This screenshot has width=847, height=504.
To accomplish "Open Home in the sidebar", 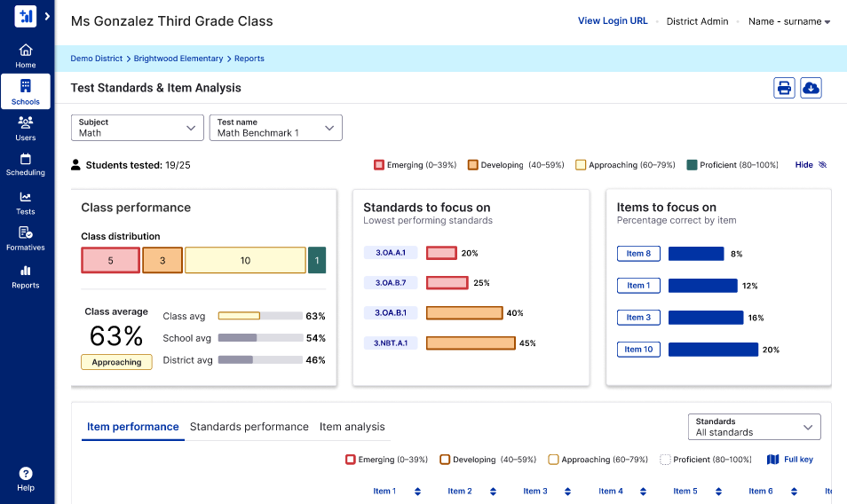I will 26,56.
